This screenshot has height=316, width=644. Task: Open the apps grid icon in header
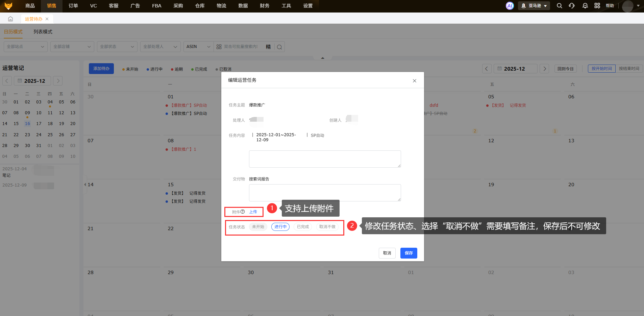tap(597, 6)
